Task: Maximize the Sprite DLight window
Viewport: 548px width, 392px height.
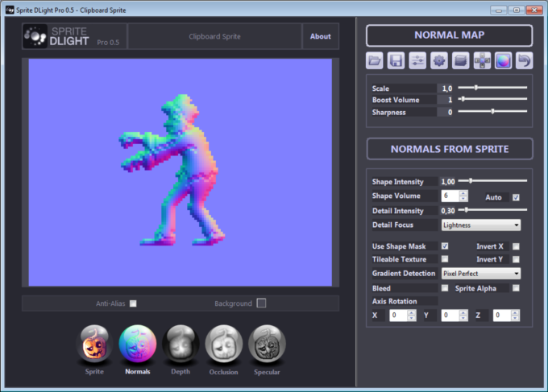Action: (517, 10)
